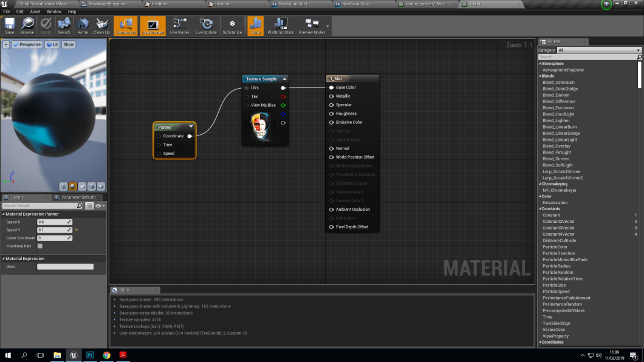Open the Perspective viewport dropdown
This screenshot has width=644, height=362.
pos(27,44)
